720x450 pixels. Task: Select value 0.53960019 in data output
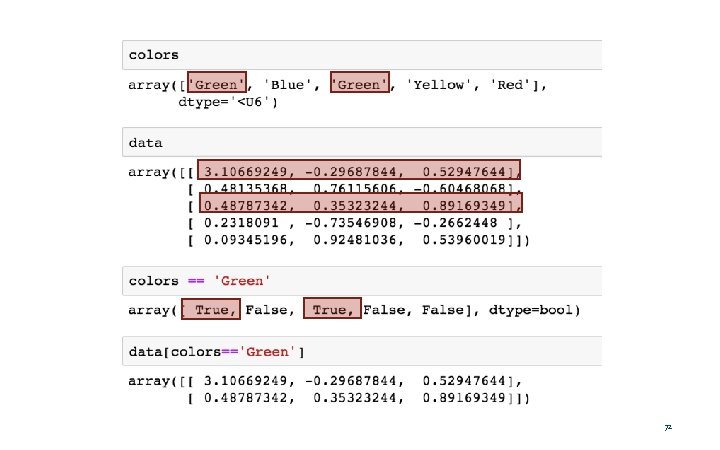[464, 240]
